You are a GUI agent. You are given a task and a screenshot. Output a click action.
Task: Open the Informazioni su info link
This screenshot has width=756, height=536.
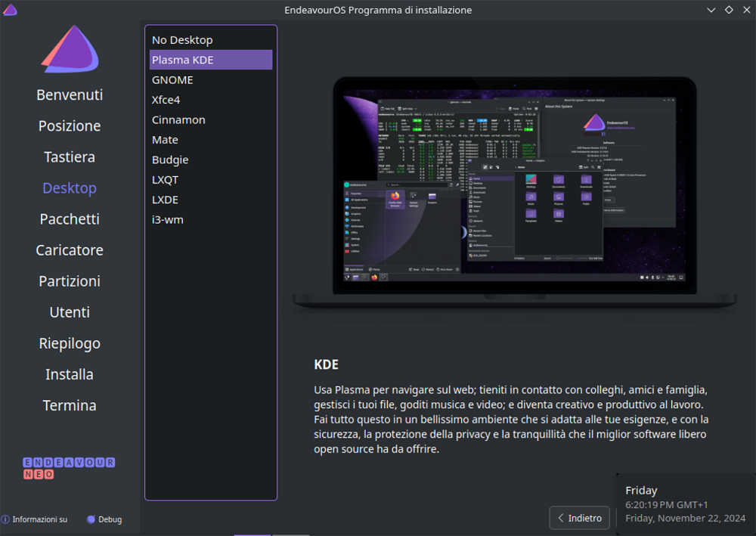pos(34,519)
